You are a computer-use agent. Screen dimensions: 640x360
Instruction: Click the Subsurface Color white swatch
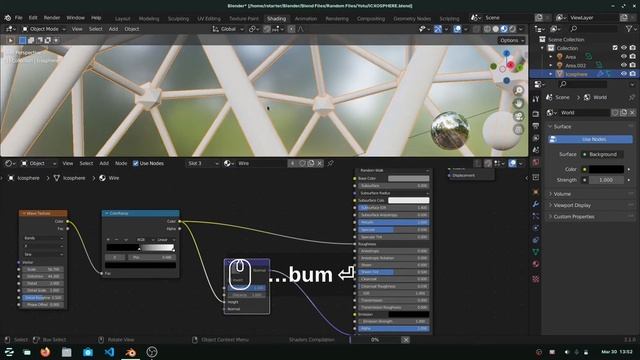coord(409,200)
